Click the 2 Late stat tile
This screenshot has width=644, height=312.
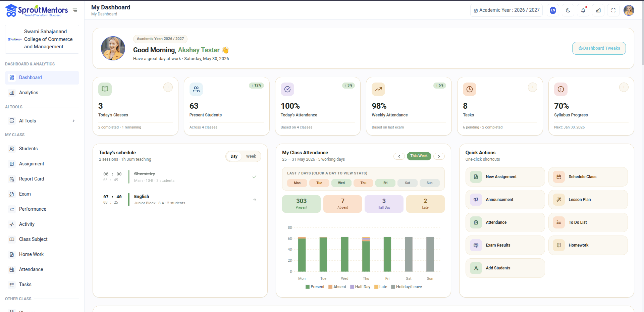pyautogui.click(x=425, y=204)
